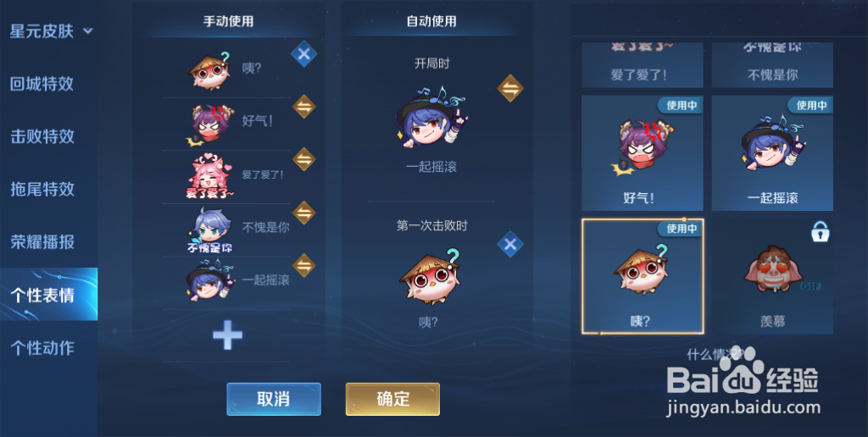Screen dimensions: 868x437
Task: Click the lock icon on 羡慕 emote
Action: tap(821, 231)
